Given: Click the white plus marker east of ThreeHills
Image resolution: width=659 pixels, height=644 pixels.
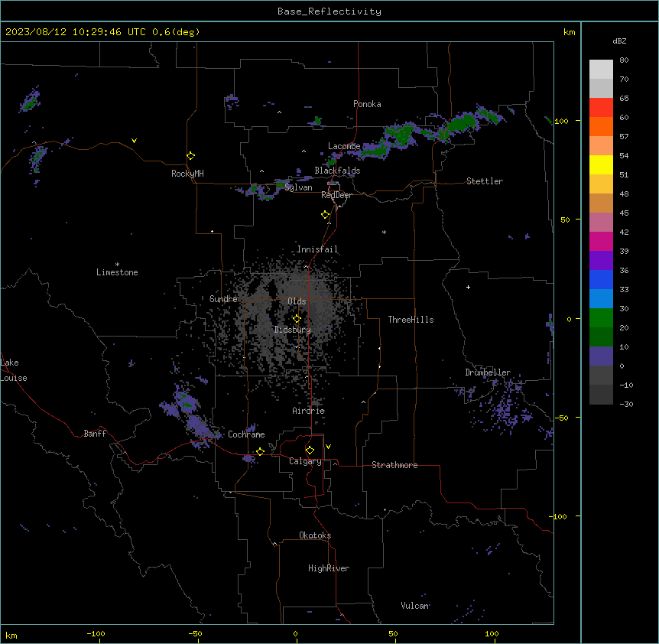Looking at the screenshot, I should 468,287.
